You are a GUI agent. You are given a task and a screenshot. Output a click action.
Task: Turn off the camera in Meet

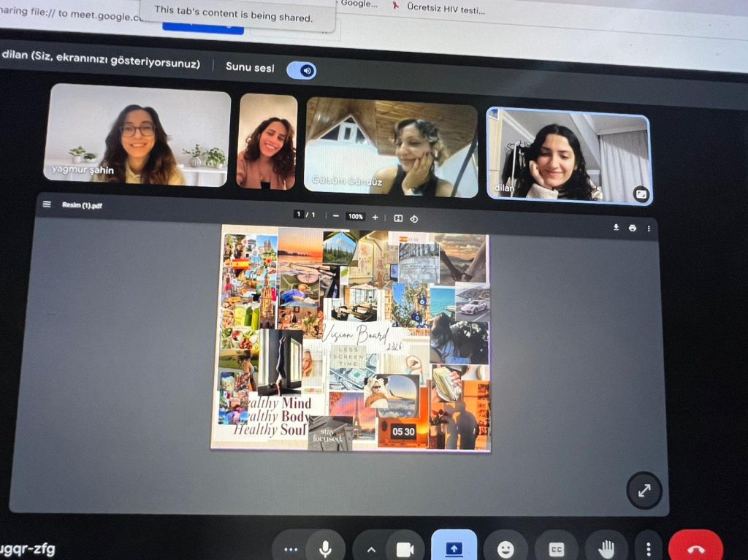(405, 550)
